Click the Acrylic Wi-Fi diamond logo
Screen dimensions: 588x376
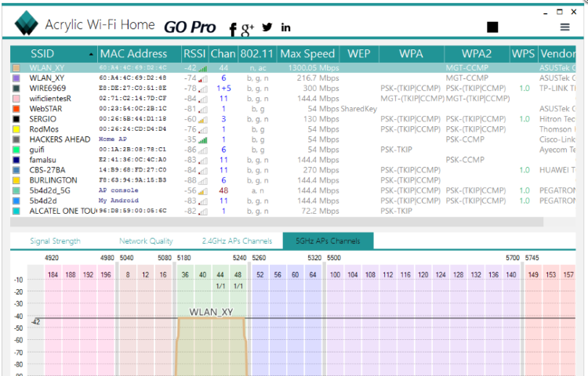pyautogui.click(x=26, y=23)
